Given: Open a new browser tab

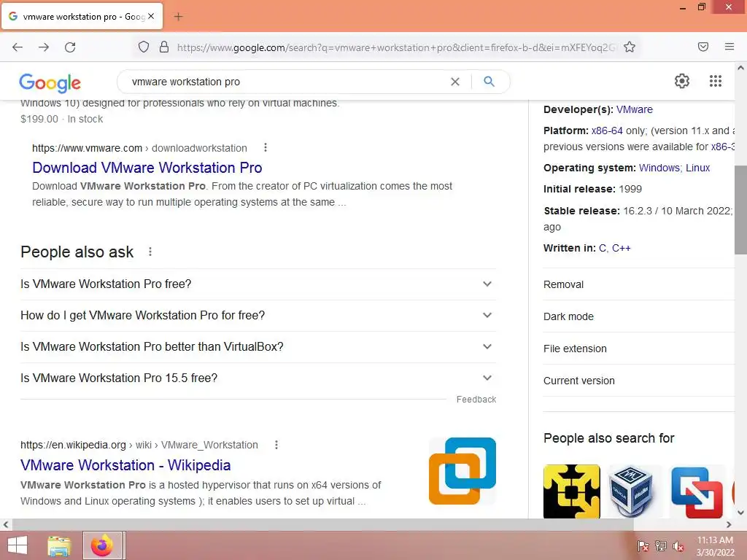Looking at the screenshot, I should pos(178,17).
